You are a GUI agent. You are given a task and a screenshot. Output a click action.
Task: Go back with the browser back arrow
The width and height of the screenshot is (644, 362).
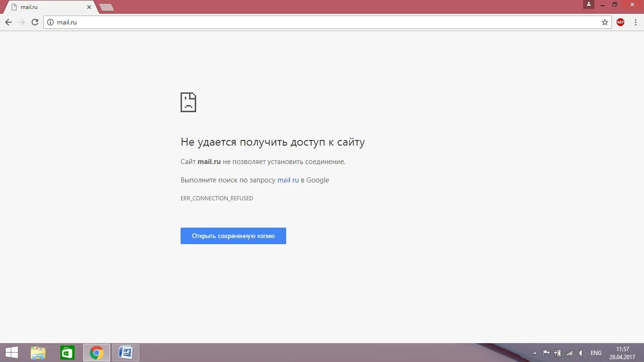tap(8, 22)
